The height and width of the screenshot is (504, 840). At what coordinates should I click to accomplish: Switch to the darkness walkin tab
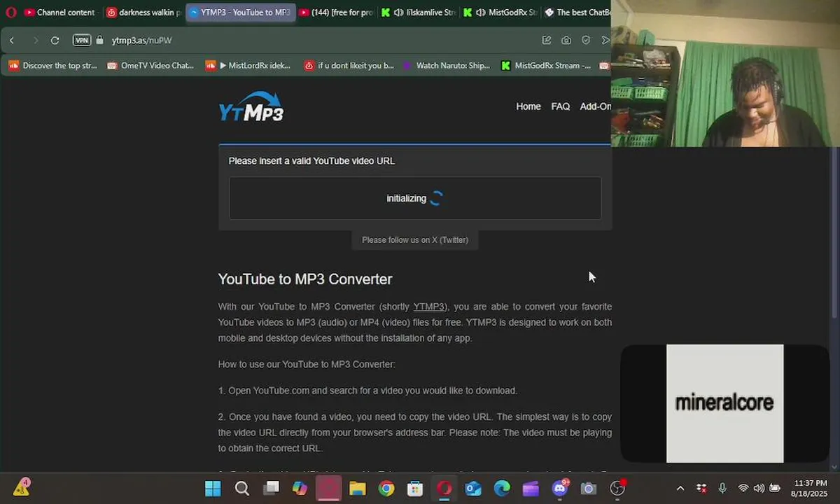tap(143, 13)
